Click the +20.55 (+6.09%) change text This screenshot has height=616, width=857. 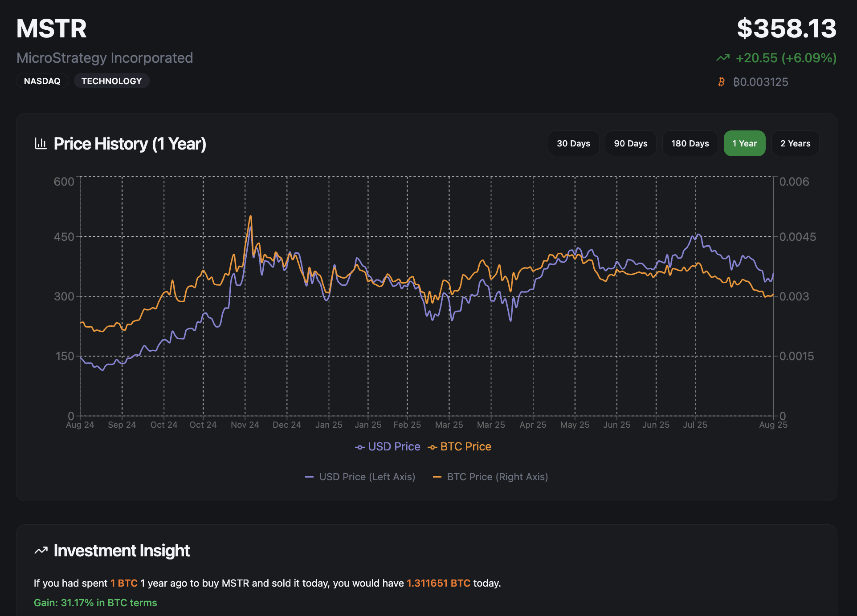(786, 58)
